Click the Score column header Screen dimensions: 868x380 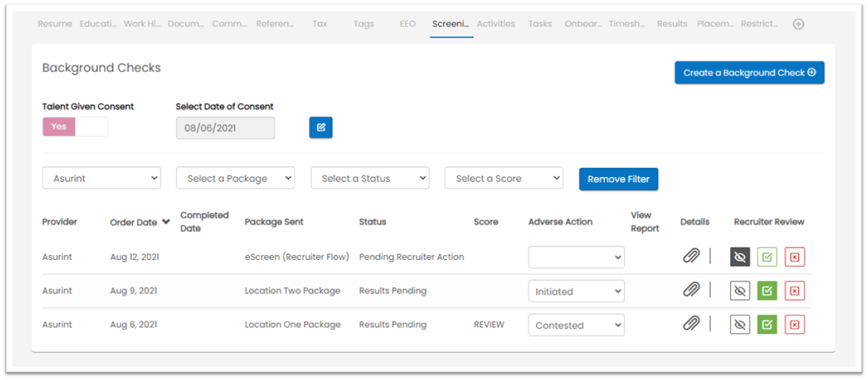(x=486, y=221)
